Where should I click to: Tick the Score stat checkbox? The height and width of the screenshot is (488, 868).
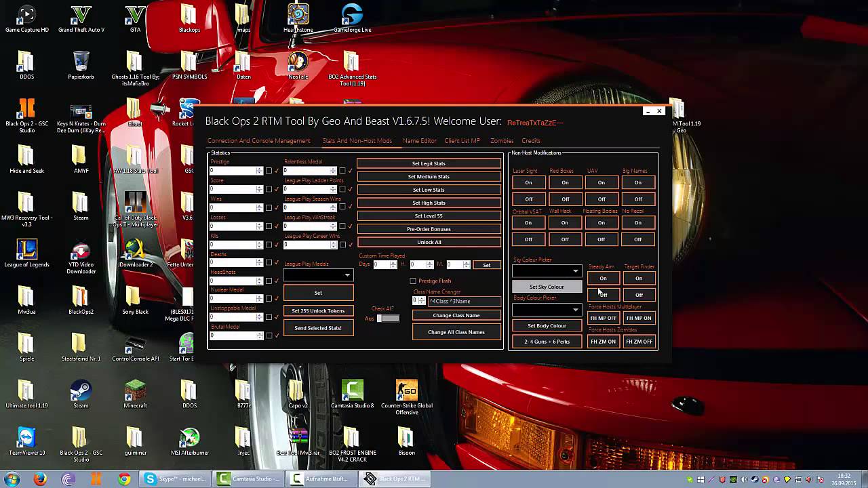point(269,189)
